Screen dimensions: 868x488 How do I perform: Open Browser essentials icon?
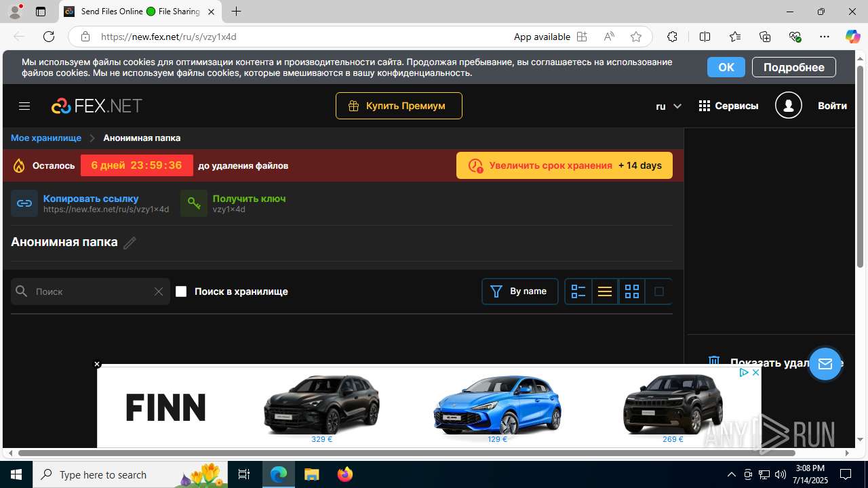point(795,37)
